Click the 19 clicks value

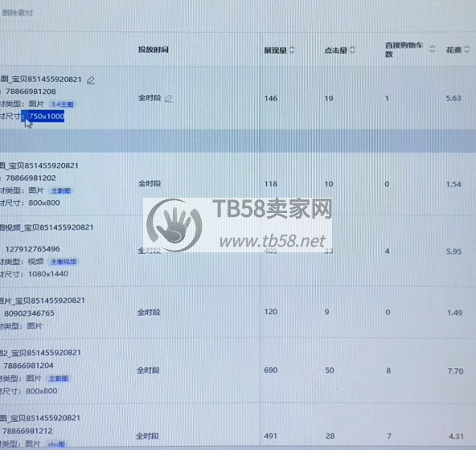[x=329, y=98]
